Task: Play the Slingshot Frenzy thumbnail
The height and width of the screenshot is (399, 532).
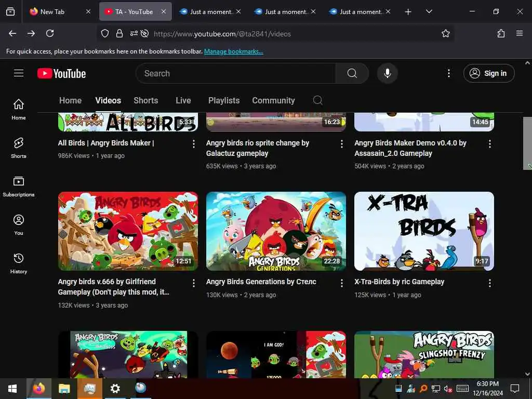Action: pyautogui.click(x=424, y=354)
